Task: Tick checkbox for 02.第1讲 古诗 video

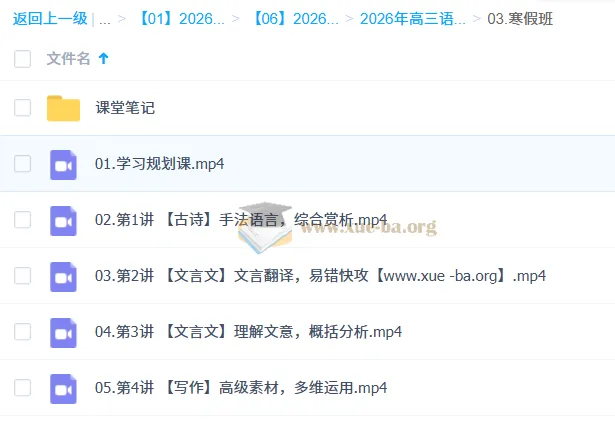Action: pyautogui.click(x=22, y=220)
